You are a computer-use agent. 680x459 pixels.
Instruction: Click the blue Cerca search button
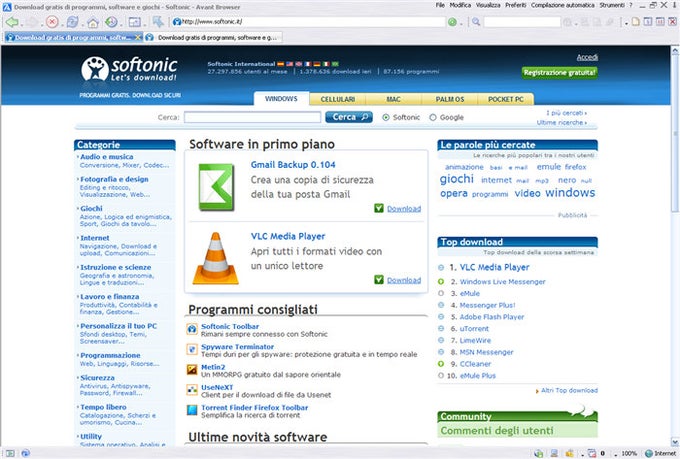pos(349,117)
